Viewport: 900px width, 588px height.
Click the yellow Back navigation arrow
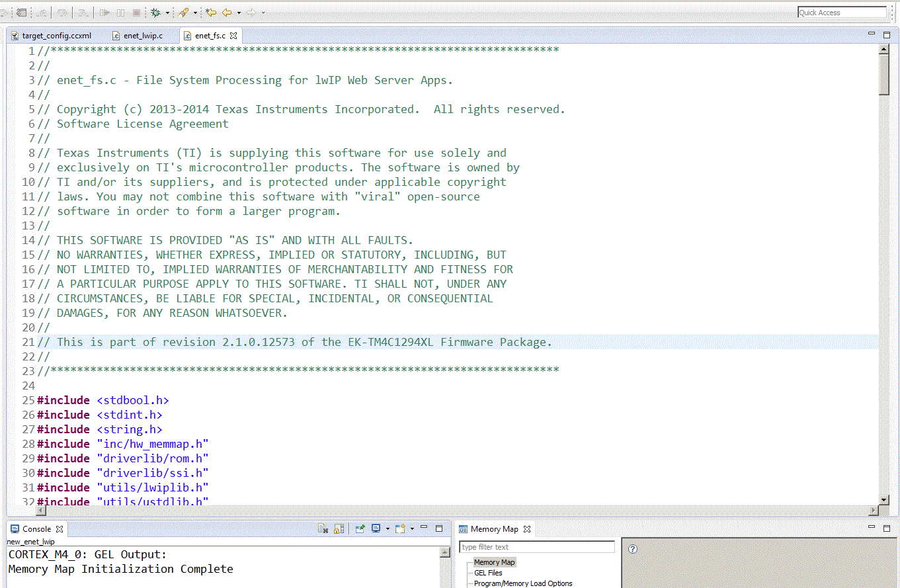coord(227,13)
